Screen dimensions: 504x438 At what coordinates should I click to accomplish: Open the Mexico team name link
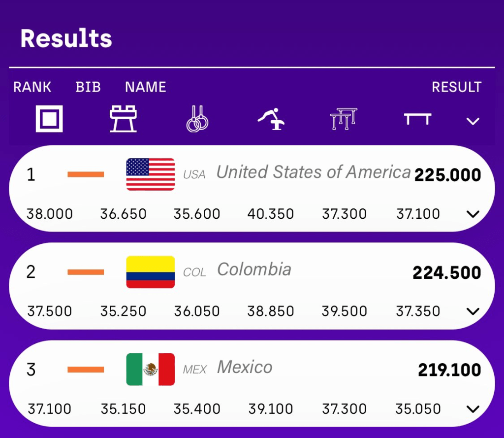[245, 367]
